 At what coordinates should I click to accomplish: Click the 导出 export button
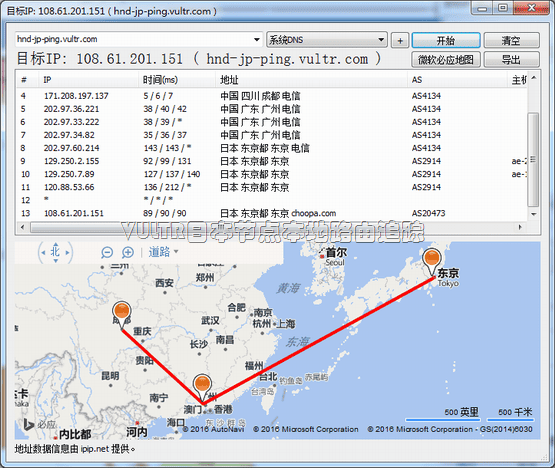[x=511, y=59]
